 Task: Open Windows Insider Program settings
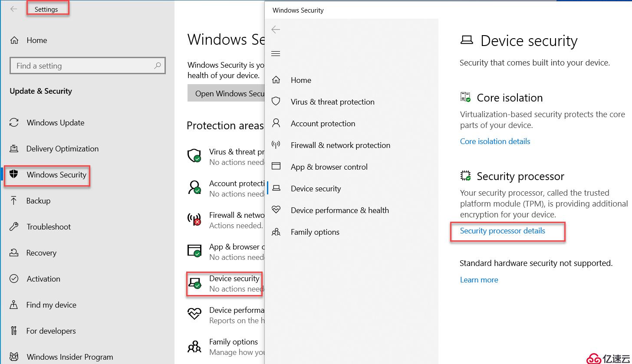pos(69,357)
